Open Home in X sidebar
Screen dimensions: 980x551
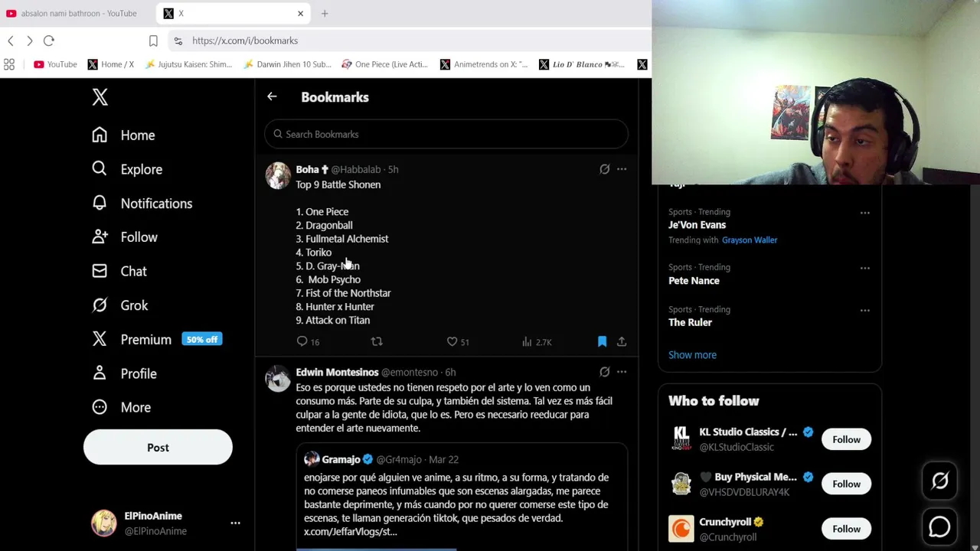click(x=123, y=135)
